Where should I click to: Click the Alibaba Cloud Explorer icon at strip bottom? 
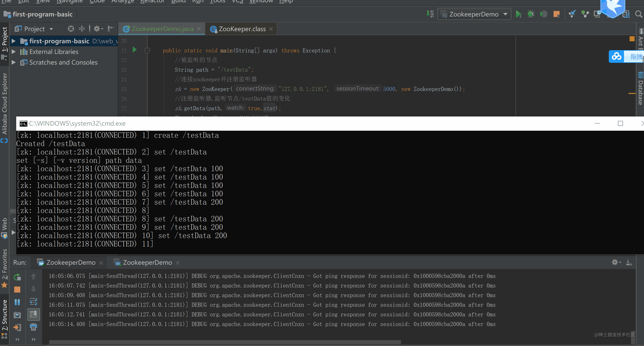[4, 141]
